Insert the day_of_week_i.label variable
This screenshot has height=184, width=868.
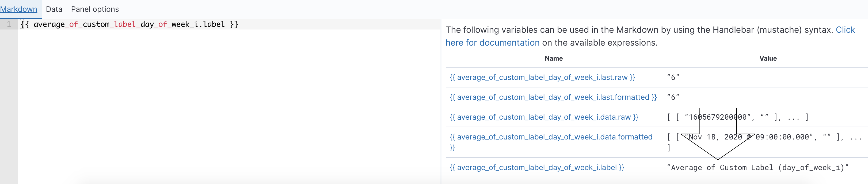pos(537,167)
